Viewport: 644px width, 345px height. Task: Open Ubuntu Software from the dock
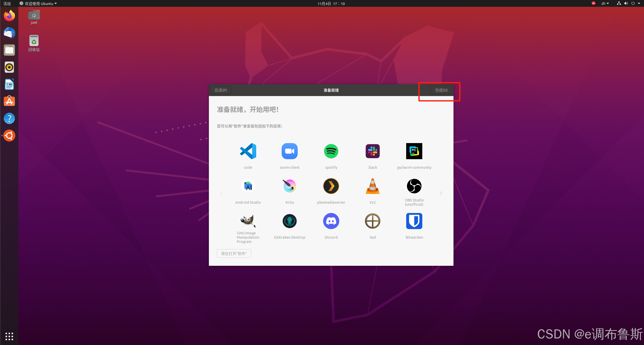pyautogui.click(x=9, y=101)
